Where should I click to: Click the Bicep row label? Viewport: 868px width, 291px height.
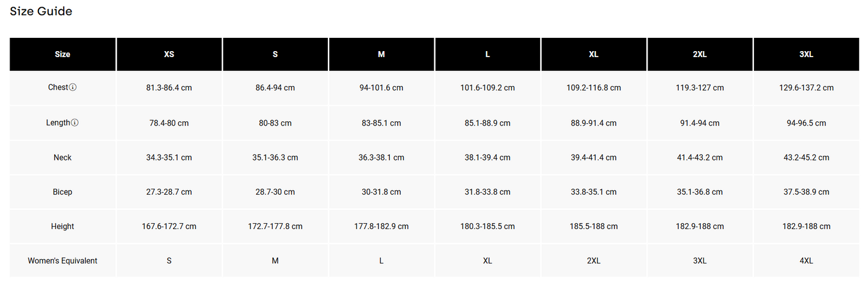(62, 192)
